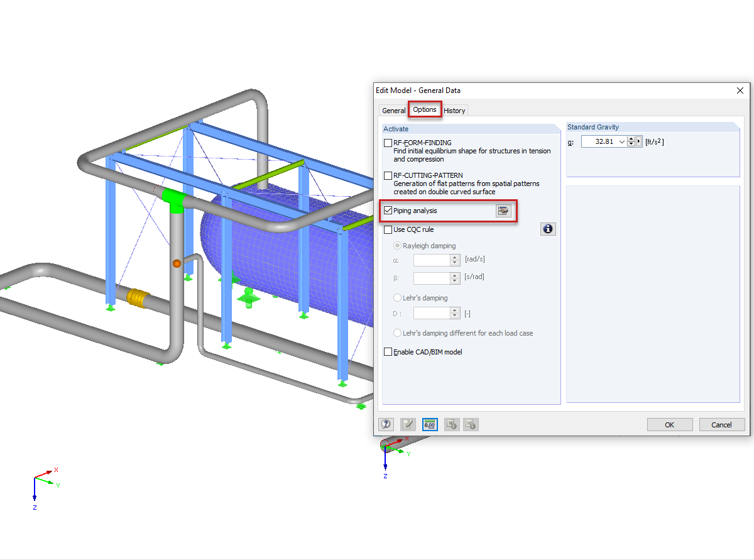Image resolution: width=754 pixels, height=560 pixels.
Task: Click the small arrow beside gravity unit spinner
Action: 639,141
